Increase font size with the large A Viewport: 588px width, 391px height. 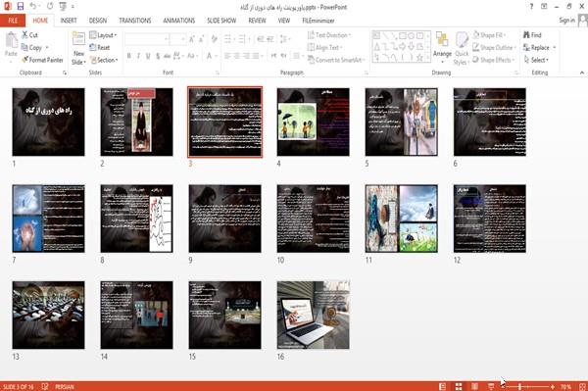[x=192, y=39]
